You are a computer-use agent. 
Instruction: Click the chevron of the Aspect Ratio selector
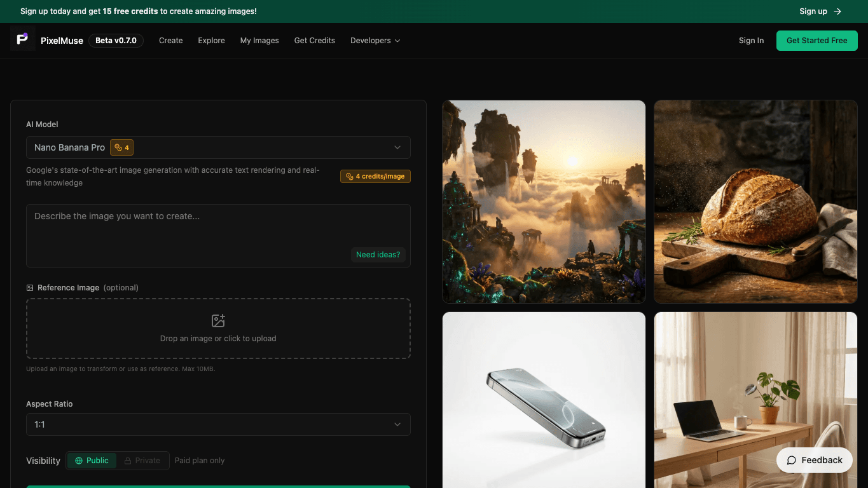coord(397,424)
